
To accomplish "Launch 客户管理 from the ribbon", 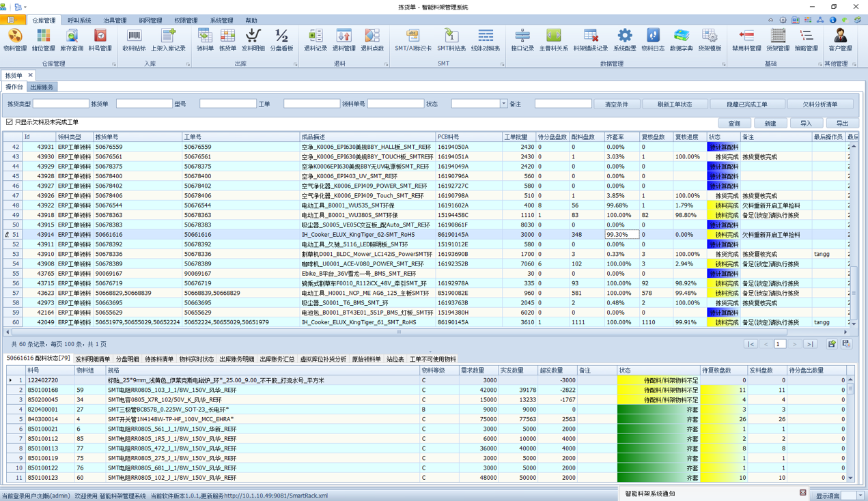I will pyautogui.click(x=840, y=40).
